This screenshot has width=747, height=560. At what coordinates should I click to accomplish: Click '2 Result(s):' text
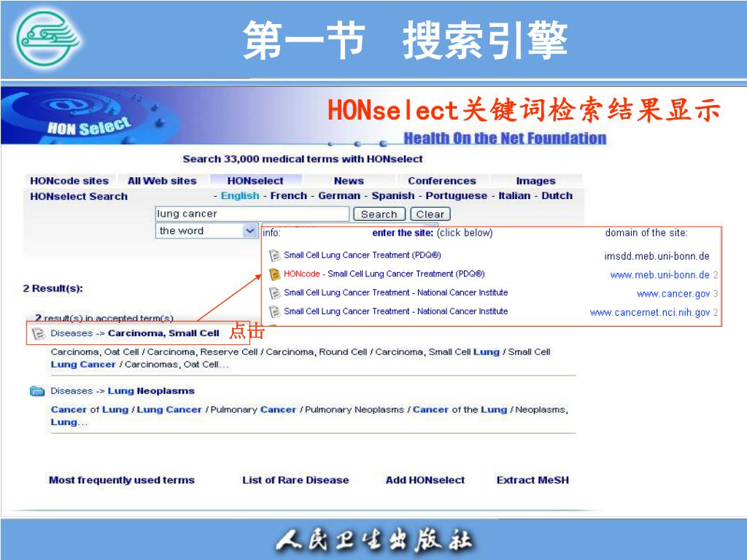click(53, 289)
